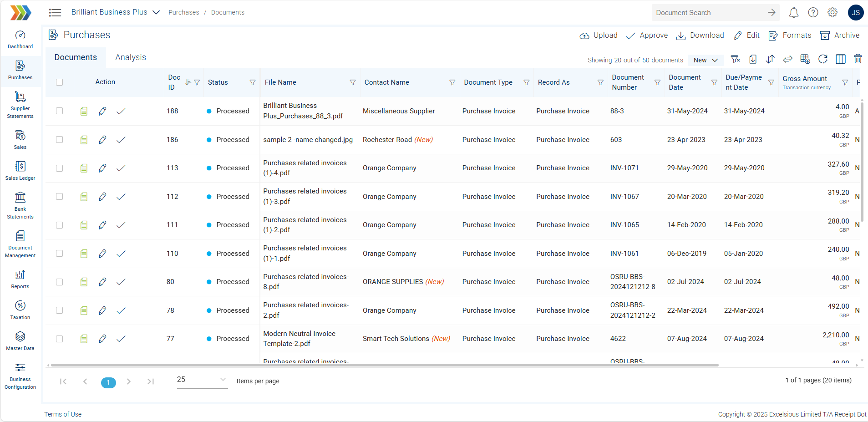The image size is (868, 422).
Task: Switch to the Analysis tab
Action: 131,57
